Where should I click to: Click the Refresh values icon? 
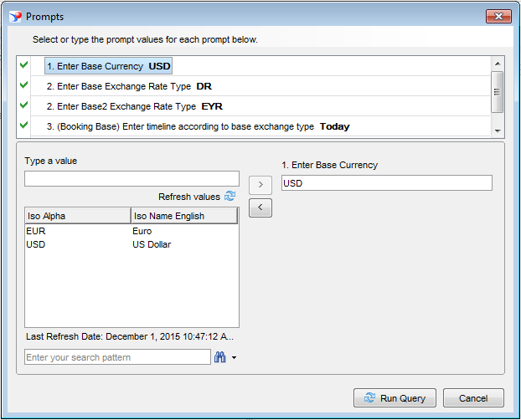click(x=230, y=197)
